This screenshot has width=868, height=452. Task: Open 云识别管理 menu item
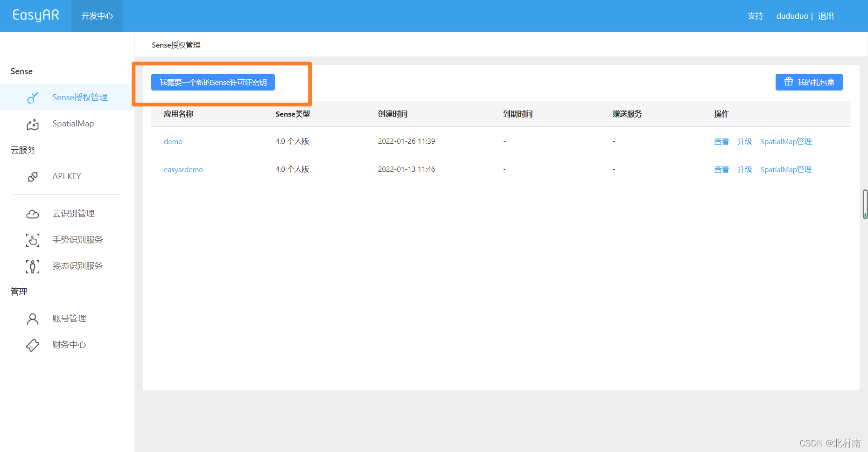73,214
